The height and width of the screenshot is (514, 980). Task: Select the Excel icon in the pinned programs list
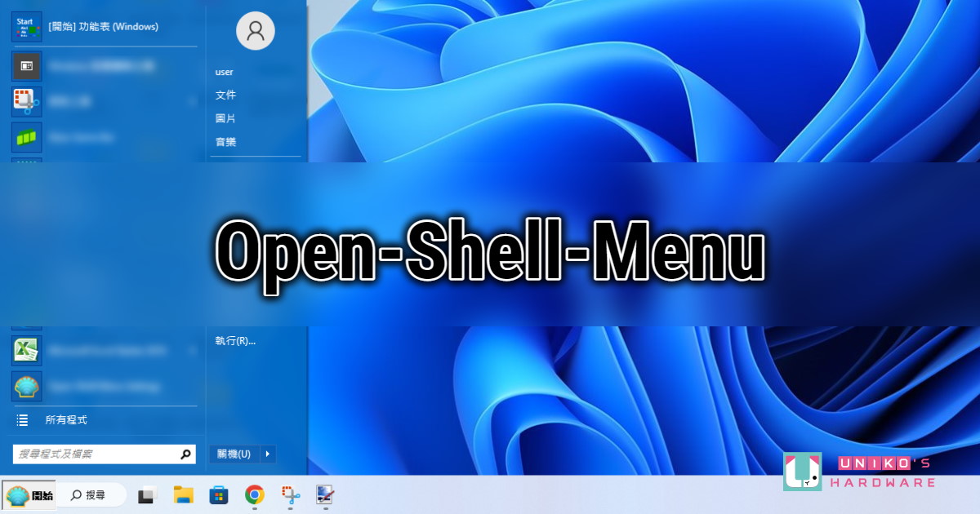click(26, 350)
